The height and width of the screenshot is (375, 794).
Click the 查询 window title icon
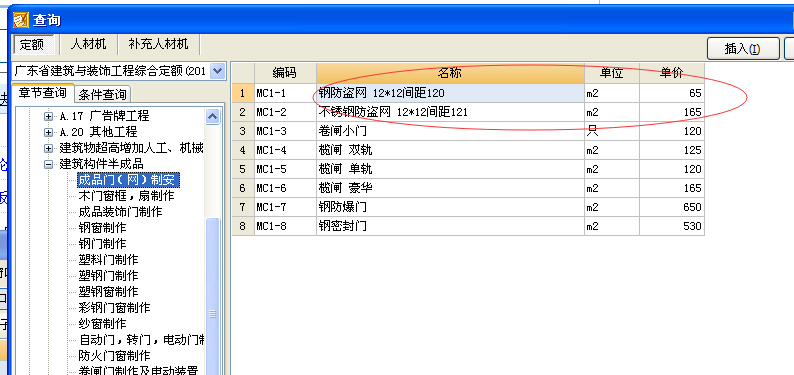21,20
